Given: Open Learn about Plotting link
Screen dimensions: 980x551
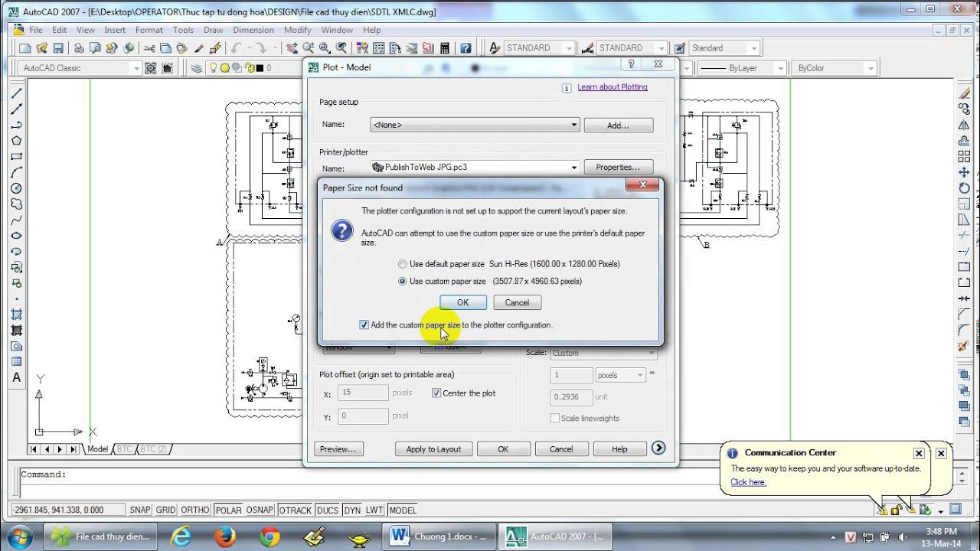Looking at the screenshot, I should (612, 87).
